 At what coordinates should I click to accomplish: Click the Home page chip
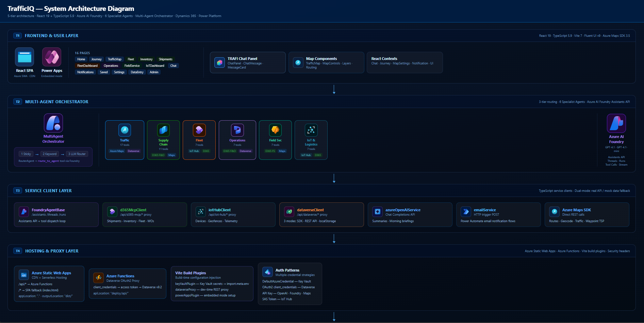[81, 59]
